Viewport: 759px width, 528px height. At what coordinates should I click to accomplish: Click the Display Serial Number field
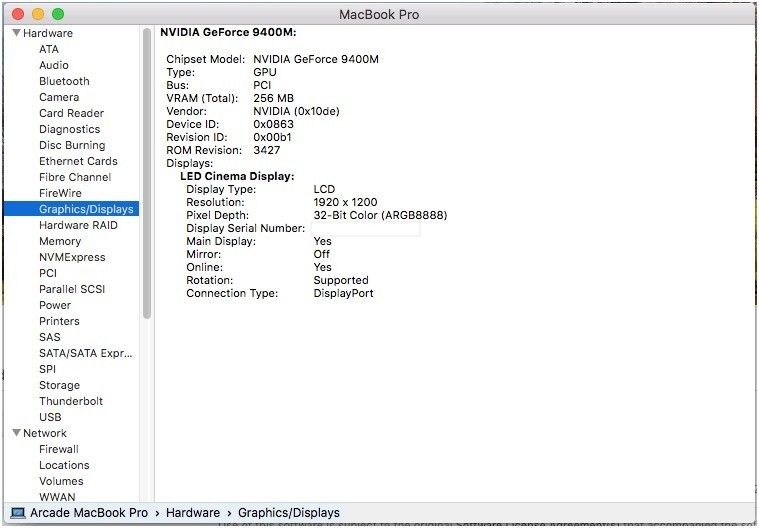click(366, 229)
